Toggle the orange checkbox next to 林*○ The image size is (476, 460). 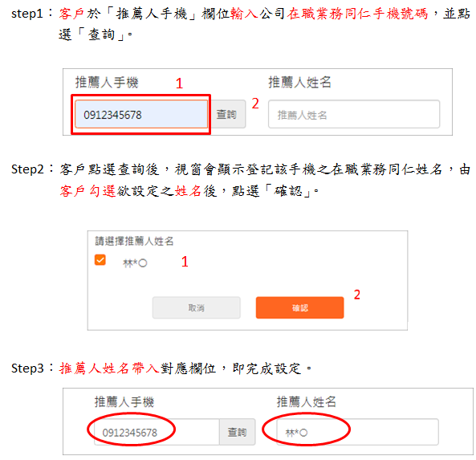[x=100, y=260]
